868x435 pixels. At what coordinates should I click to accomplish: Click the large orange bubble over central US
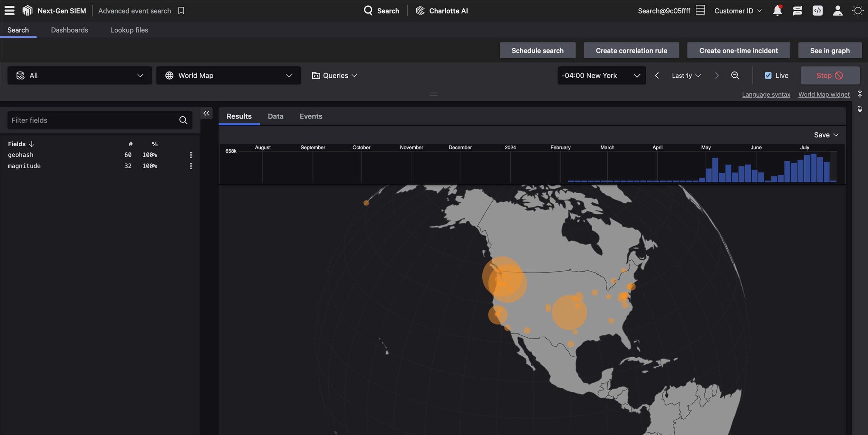pos(569,312)
